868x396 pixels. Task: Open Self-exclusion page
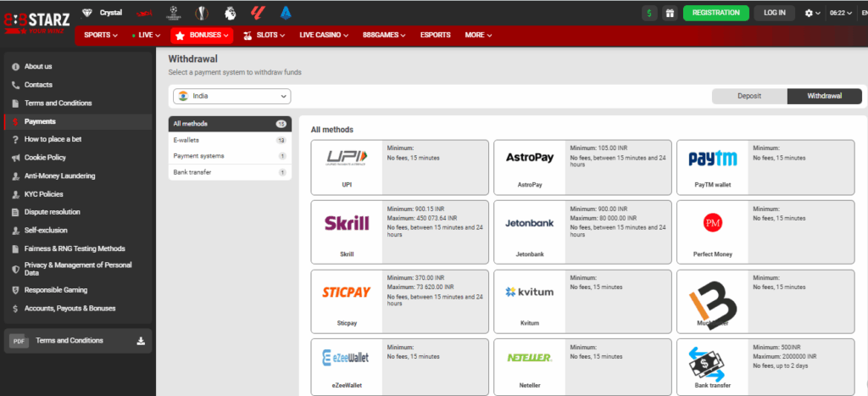point(78,231)
